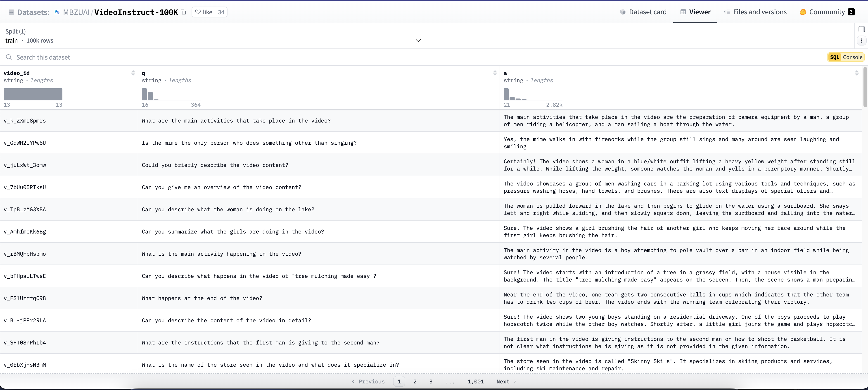Click the MBZUAI organization avatar icon
The image size is (868, 390).
click(x=57, y=12)
